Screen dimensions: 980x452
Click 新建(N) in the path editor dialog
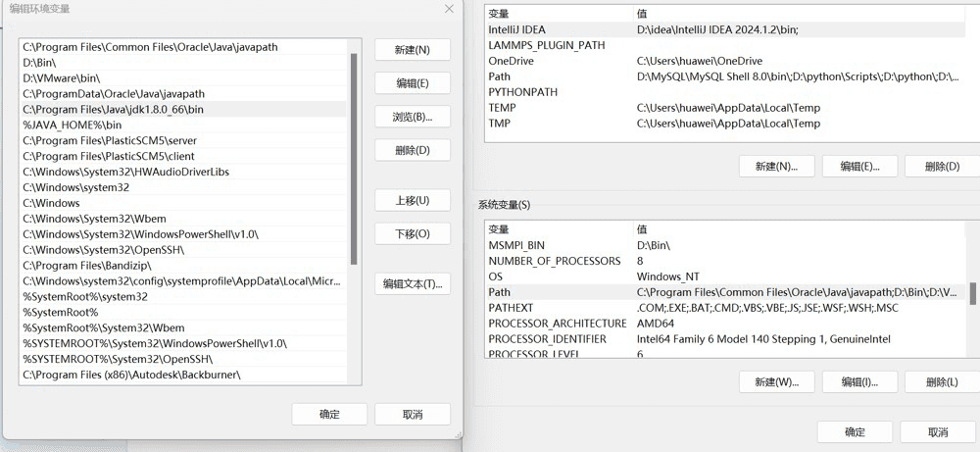pyautogui.click(x=413, y=50)
